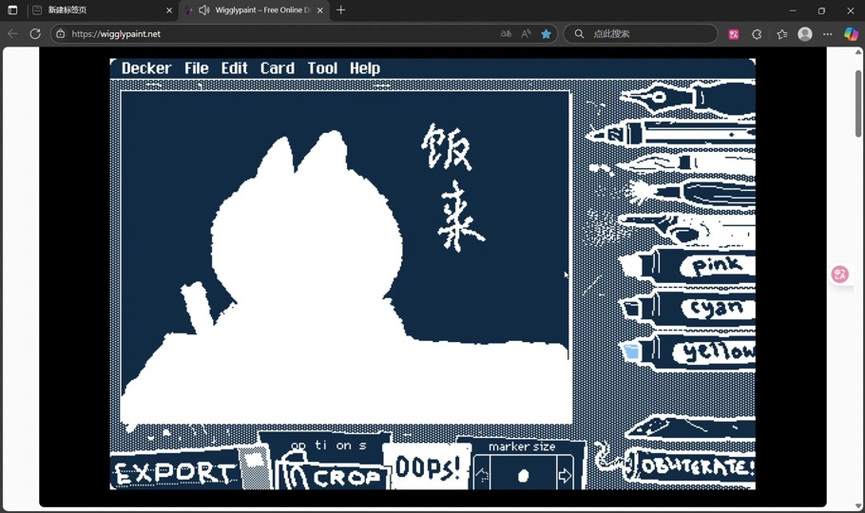This screenshot has height=513, width=865.
Task: Choose the cyan marker
Action: point(700,309)
